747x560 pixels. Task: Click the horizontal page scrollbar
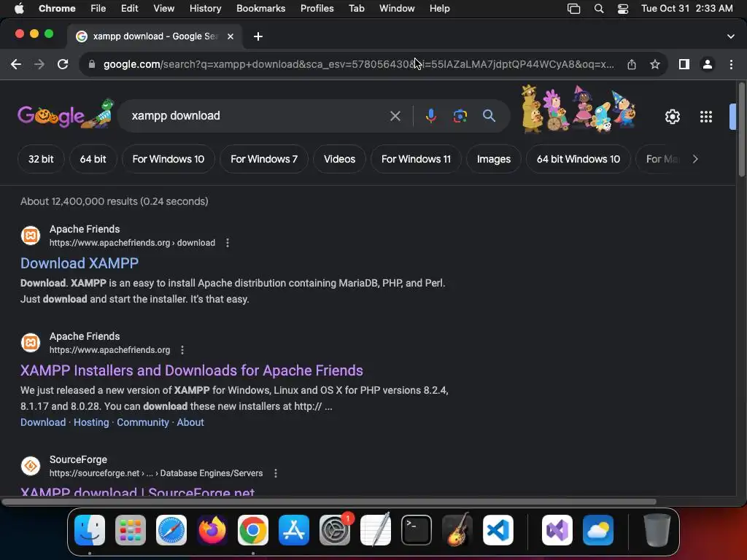tap(329, 502)
